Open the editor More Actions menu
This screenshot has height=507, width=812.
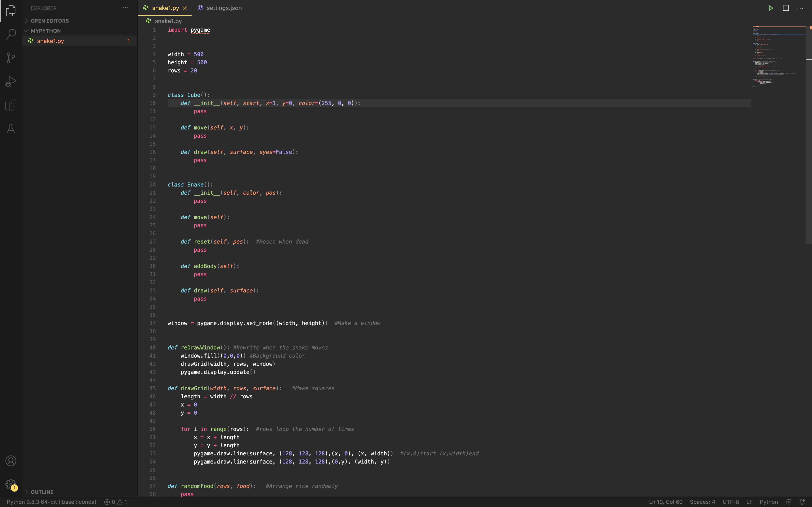coord(801,8)
